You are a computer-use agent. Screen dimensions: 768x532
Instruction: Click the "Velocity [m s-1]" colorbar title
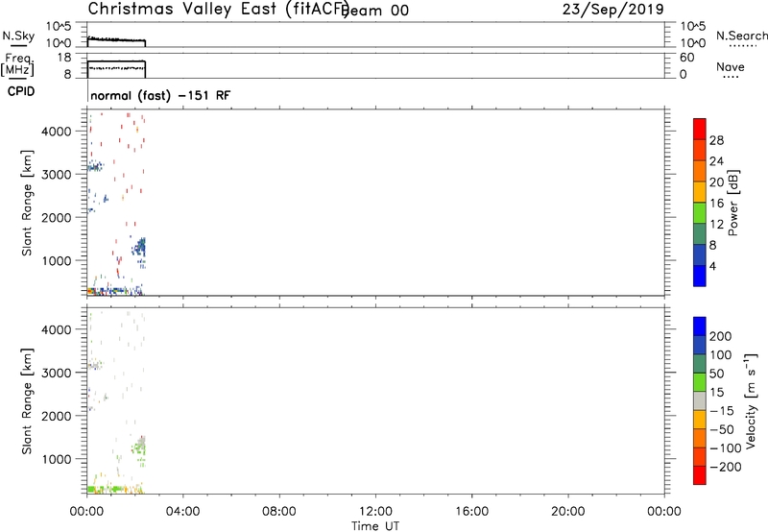[751, 400]
